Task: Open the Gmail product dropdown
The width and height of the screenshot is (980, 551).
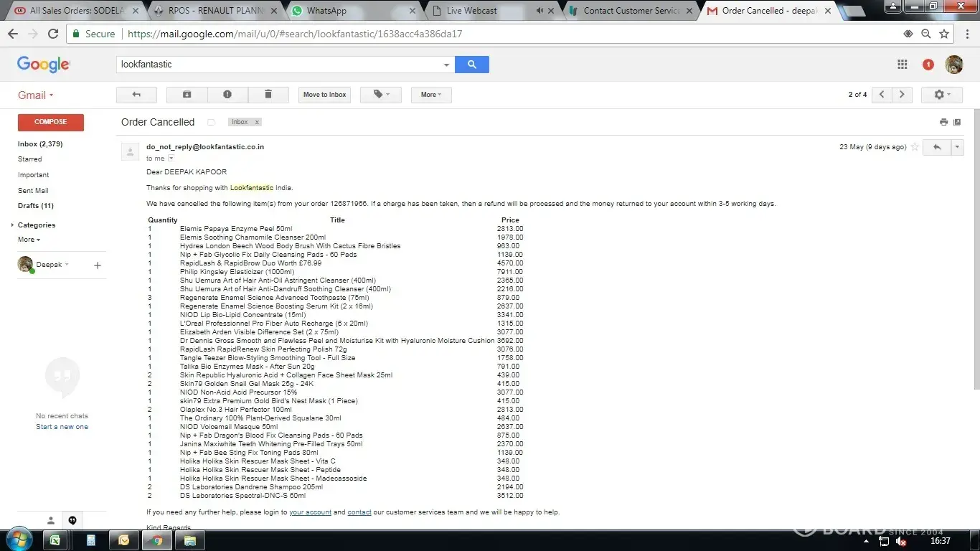Action: 36,95
